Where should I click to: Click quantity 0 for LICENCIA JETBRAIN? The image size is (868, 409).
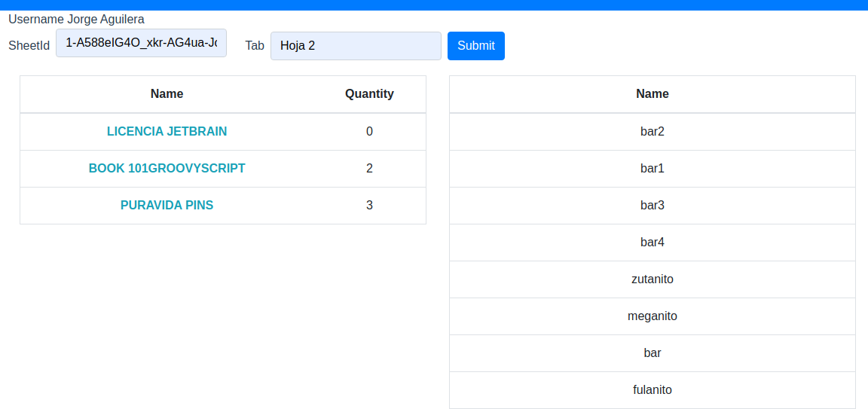coord(369,131)
